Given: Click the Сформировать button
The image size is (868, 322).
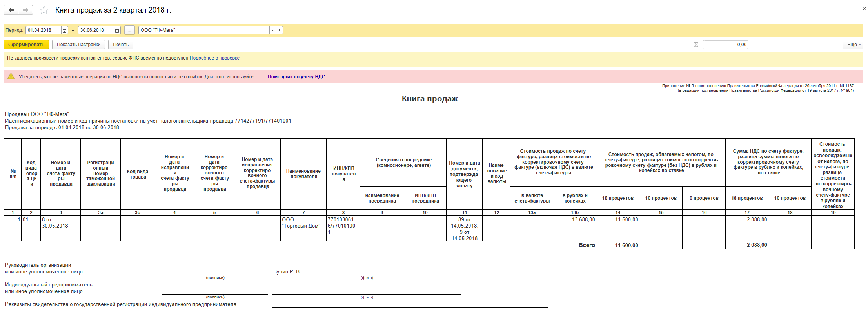Looking at the screenshot, I should click(26, 45).
